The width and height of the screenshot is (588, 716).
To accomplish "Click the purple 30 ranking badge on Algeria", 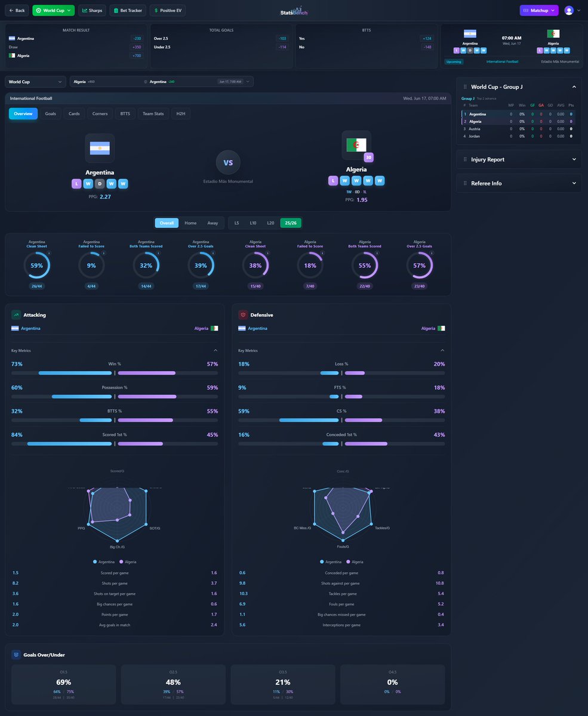I will click(368, 158).
